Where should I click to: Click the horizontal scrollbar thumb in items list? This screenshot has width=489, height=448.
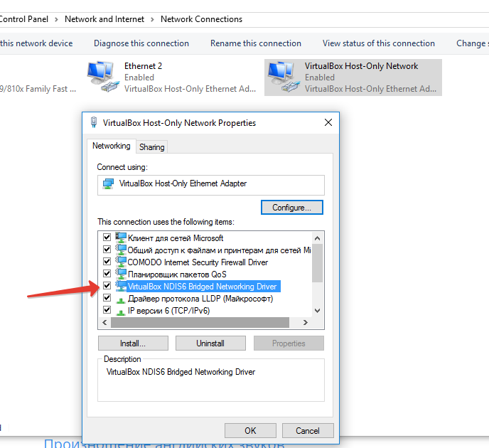click(x=200, y=323)
